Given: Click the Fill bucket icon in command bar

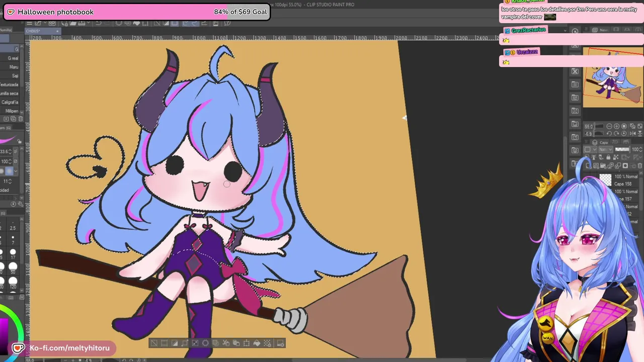Looking at the screenshot, I should [x=137, y=23].
